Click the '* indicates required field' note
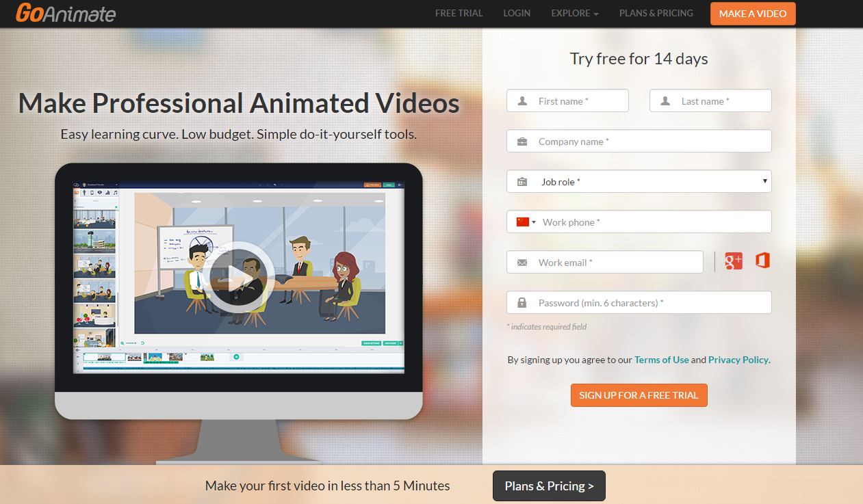The width and height of the screenshot is (863, 504). click(x=547, y=327)
